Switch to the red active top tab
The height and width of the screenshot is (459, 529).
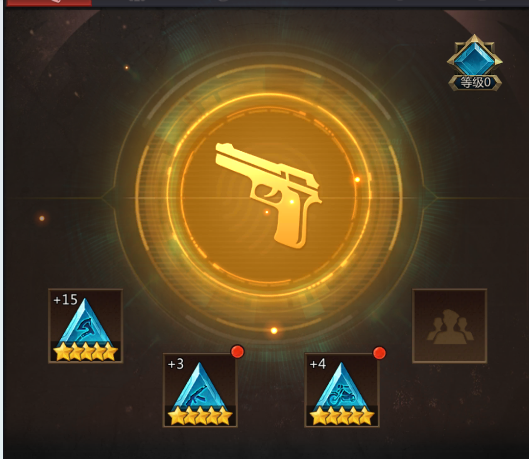click(x=49, y=3)
